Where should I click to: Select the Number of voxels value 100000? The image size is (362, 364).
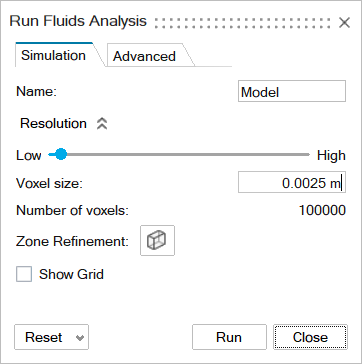[322, 211]
